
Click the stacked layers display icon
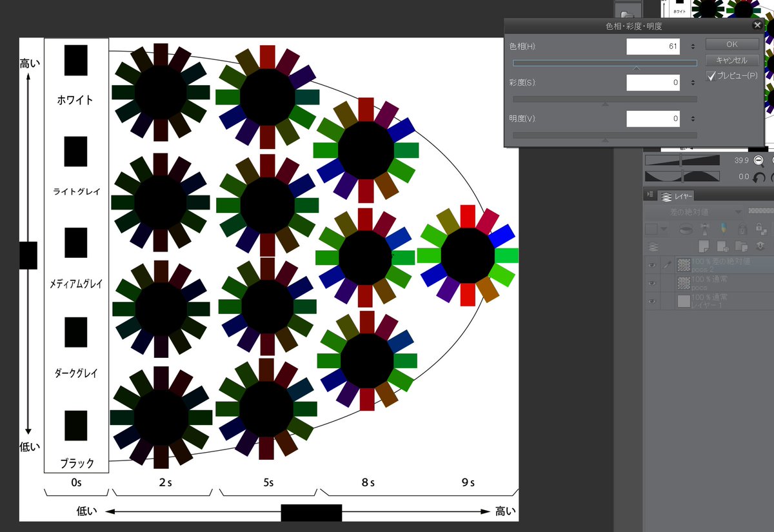[x=652, y=247]
